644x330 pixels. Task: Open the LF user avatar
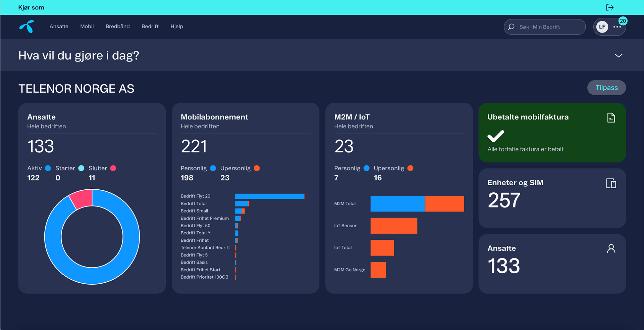[x=602, y=27]
